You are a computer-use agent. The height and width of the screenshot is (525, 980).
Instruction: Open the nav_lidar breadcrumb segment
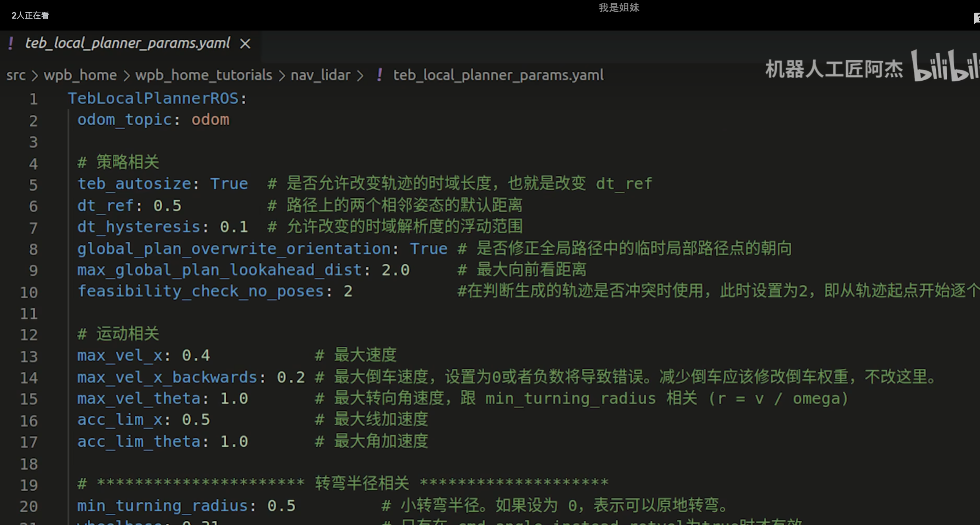pos(320,75)
